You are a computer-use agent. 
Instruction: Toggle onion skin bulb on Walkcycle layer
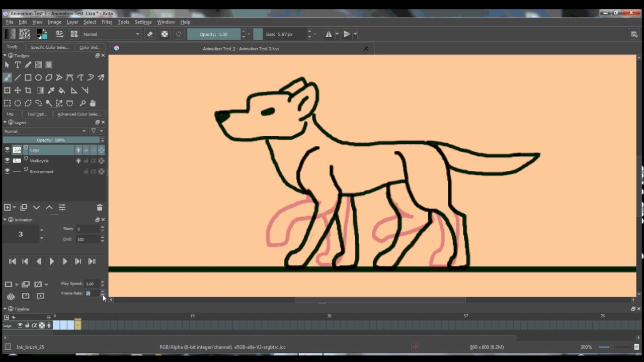78,160
